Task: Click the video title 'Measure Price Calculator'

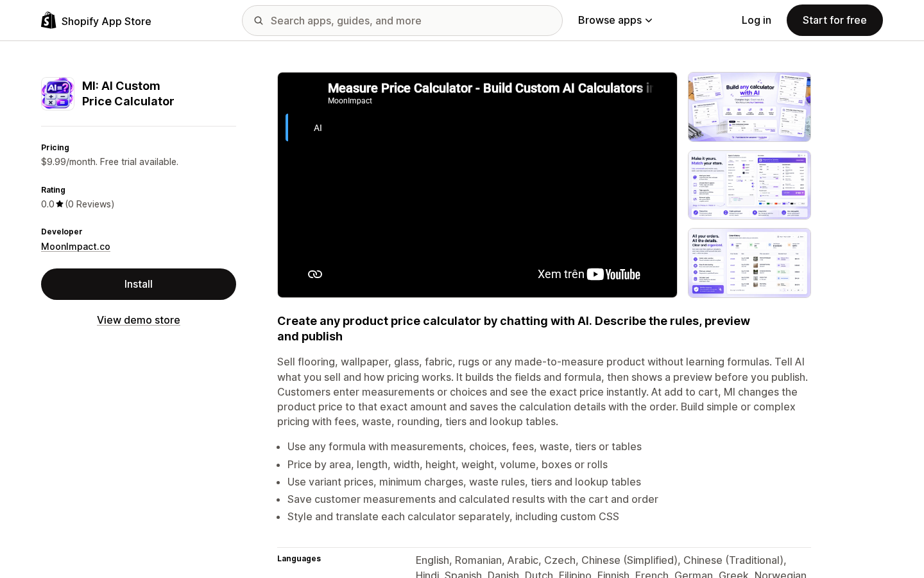Action: coord(490,88)
